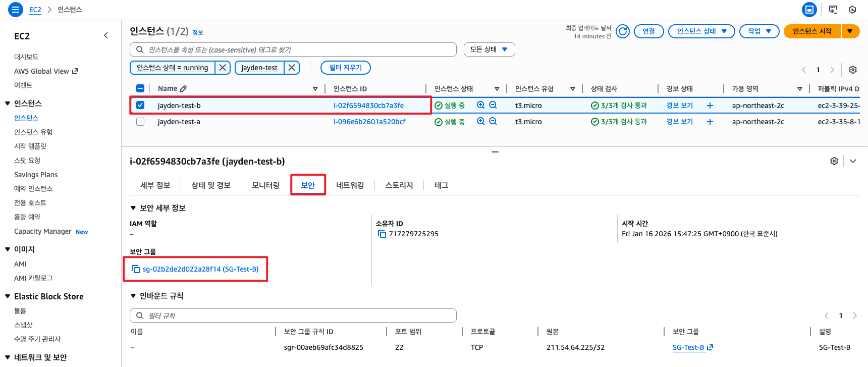
Task: Zoom out on jayden-test-b instance state
Action: point(493,105)
